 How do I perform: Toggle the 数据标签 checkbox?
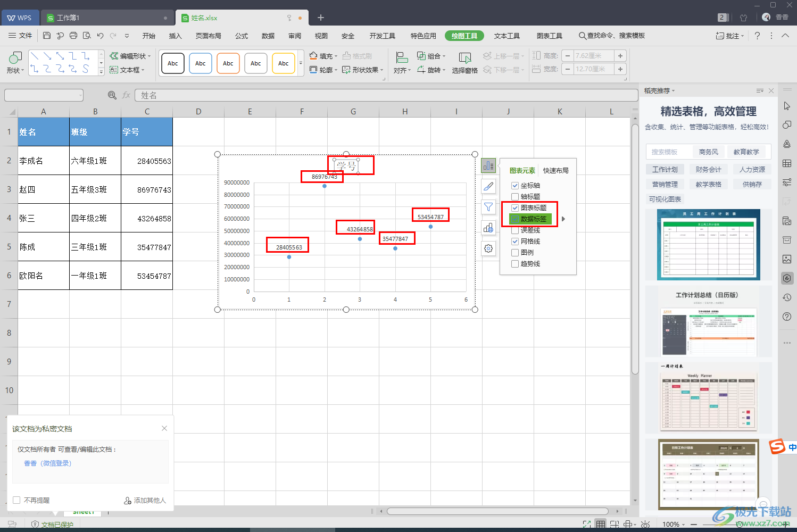pos(515,219)
